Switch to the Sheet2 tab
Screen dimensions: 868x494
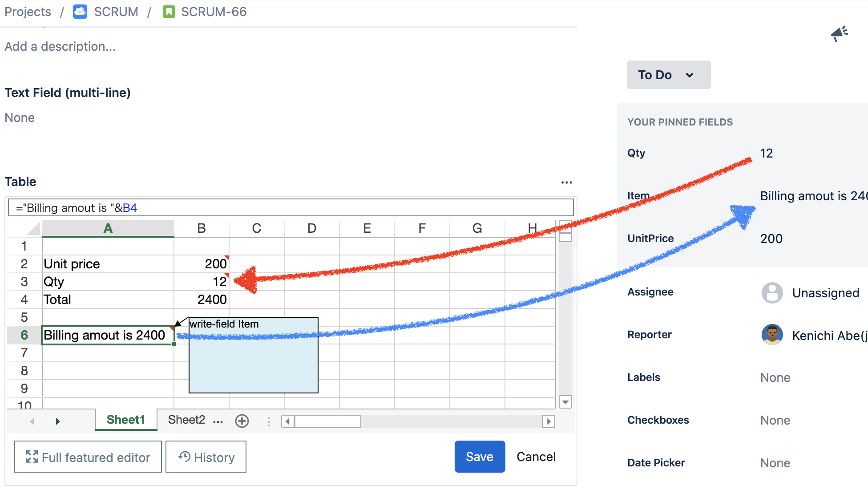pyautogui.click(x=186, y=420)
